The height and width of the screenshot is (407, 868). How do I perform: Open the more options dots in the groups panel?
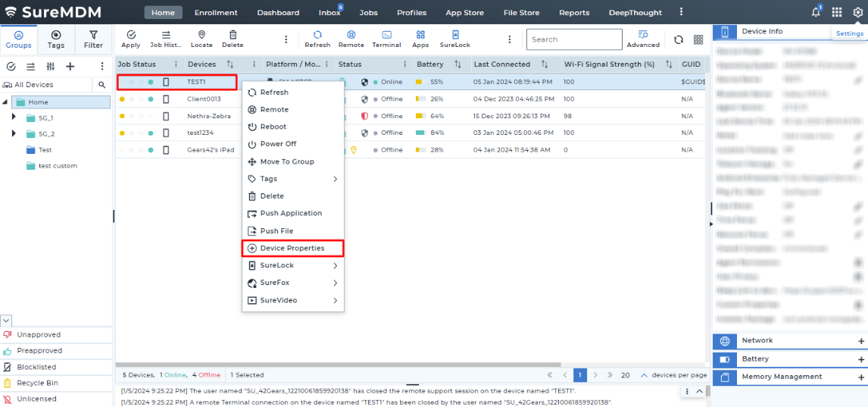pos(102,67)
